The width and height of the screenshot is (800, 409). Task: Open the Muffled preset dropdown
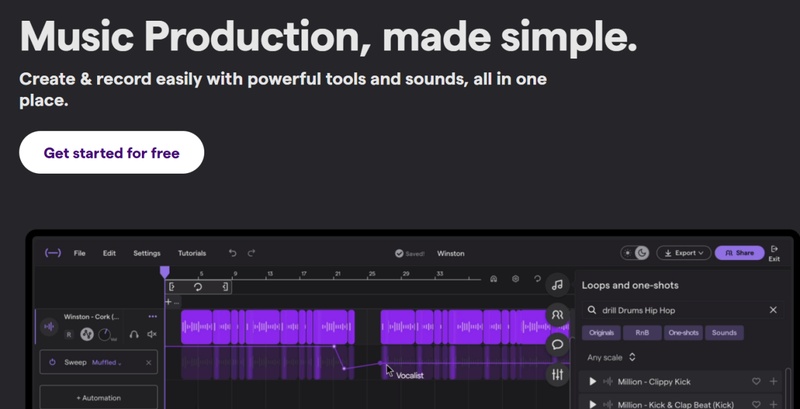pos(107,363)
